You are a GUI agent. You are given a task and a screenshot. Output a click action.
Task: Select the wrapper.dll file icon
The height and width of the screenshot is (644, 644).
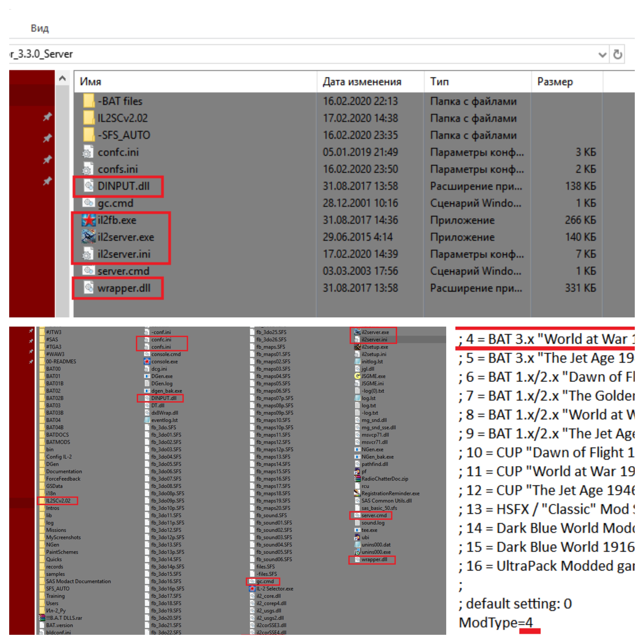click(88, 288)
